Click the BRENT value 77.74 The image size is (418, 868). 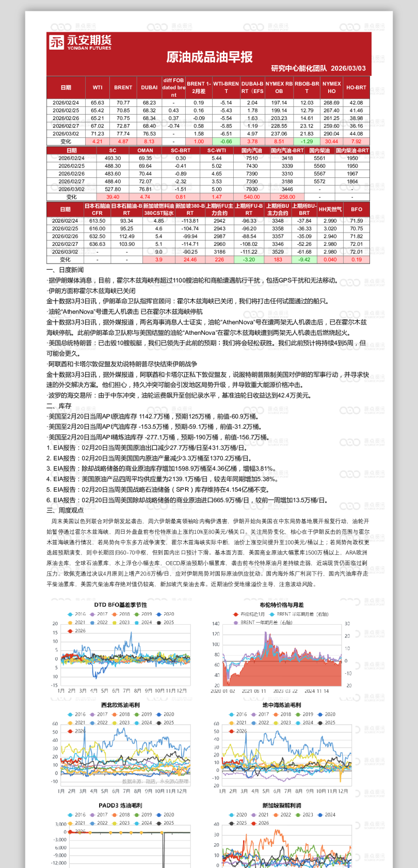[123, 134]
